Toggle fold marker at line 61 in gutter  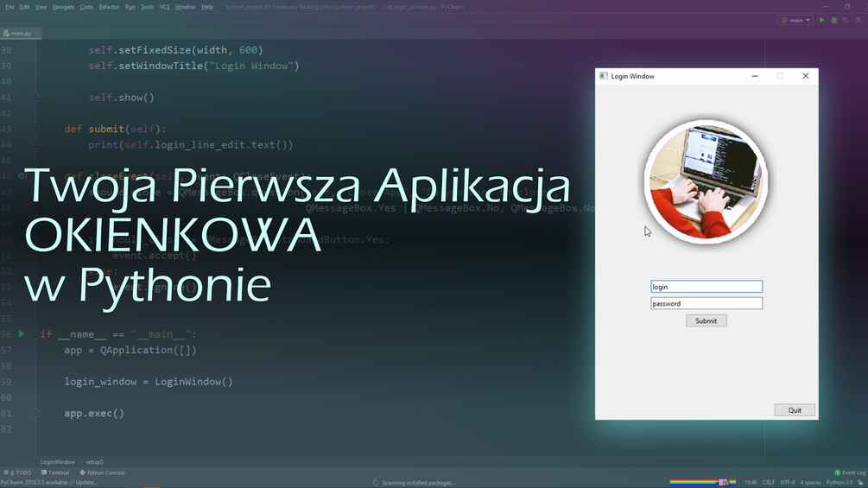point(36,413)
